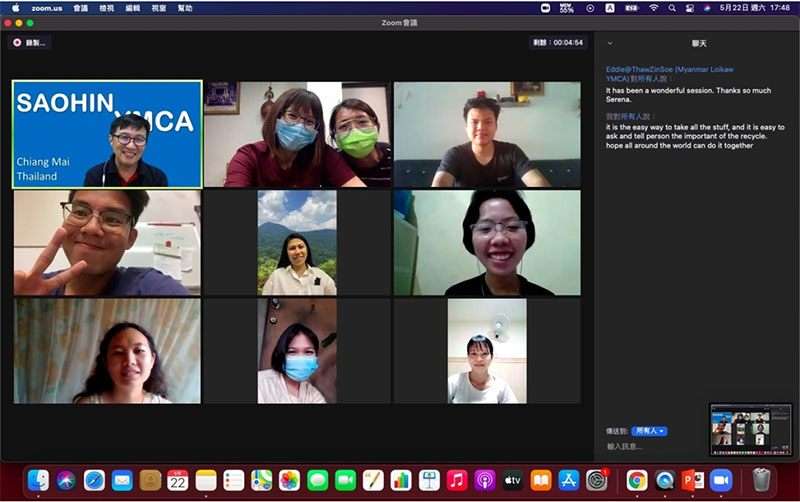Click the 我對所有人說 chat sender label
The width and height of the screenshot is (800, 502).
630,117
